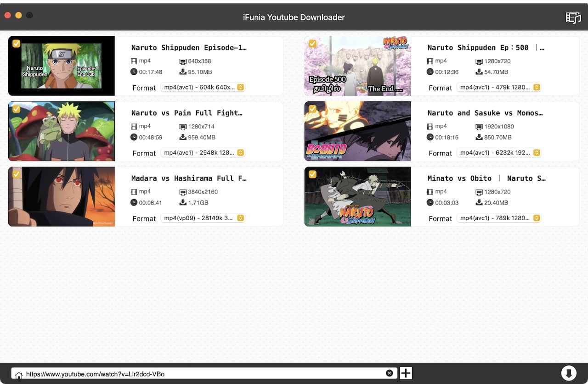Open the mp4(avc1) 2548k format dropdown

pyautogui.click(x=203, y=153)
